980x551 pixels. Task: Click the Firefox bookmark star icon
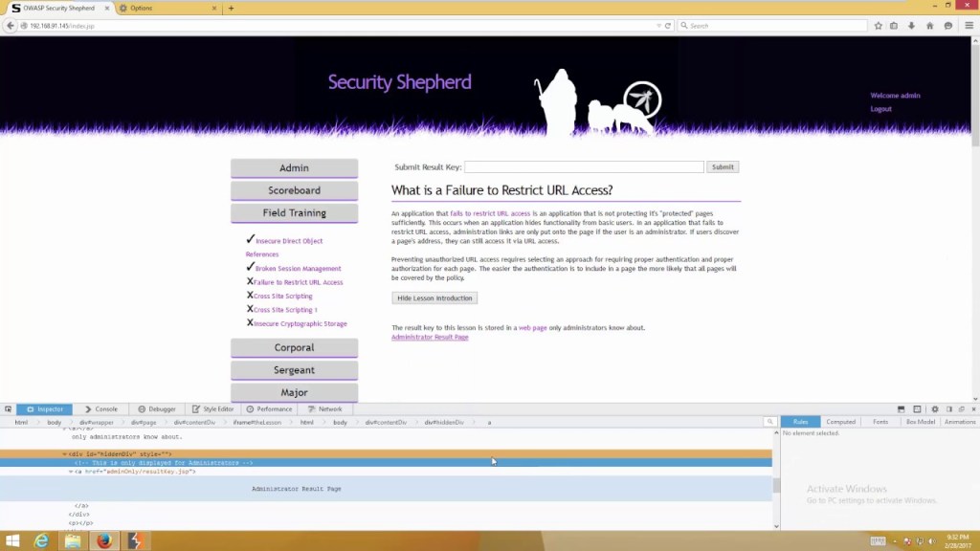pyautogui.click(x=878, y=26)
